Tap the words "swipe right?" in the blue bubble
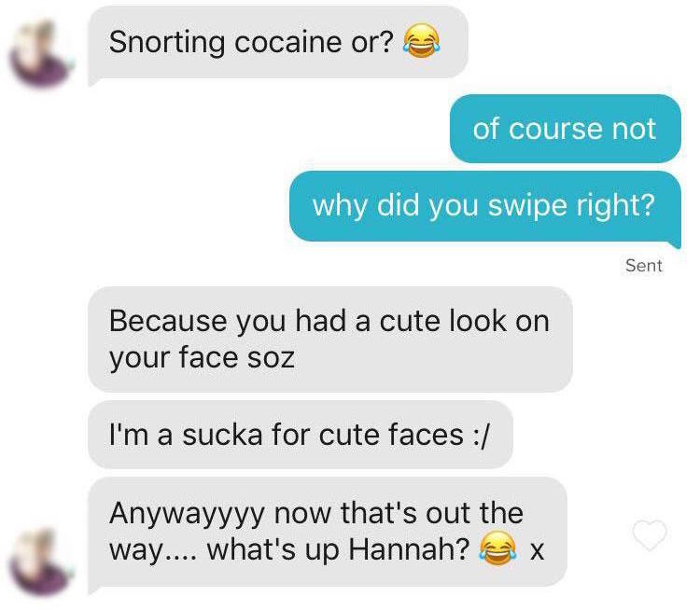 pyautogui.click(x=571, y=206)
